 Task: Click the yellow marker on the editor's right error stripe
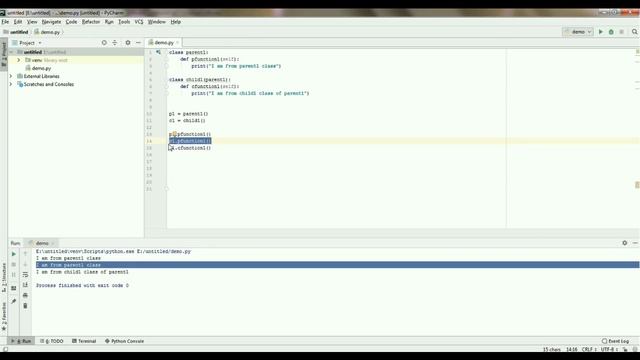637,185
